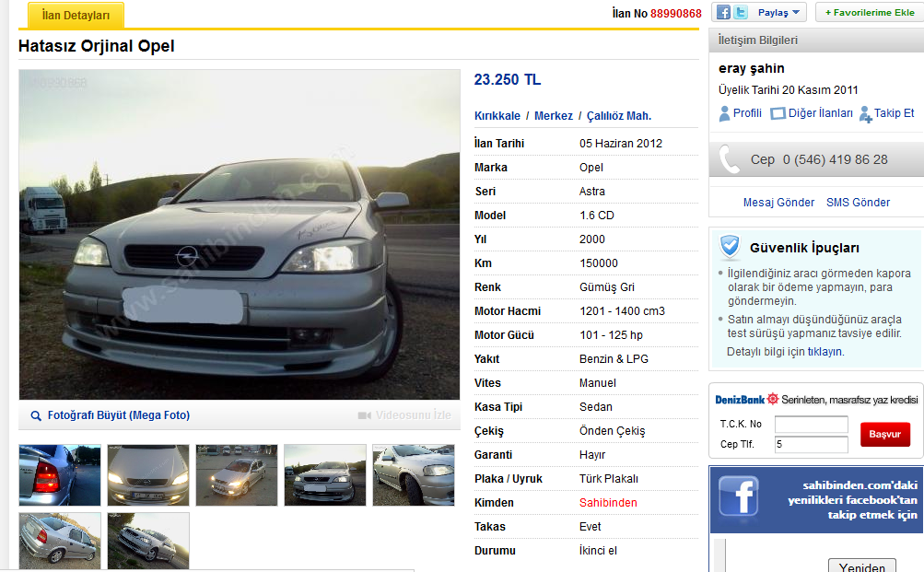Share listing via Twitter icon
This screenshot has width=924, height=572.
(741, 12)
